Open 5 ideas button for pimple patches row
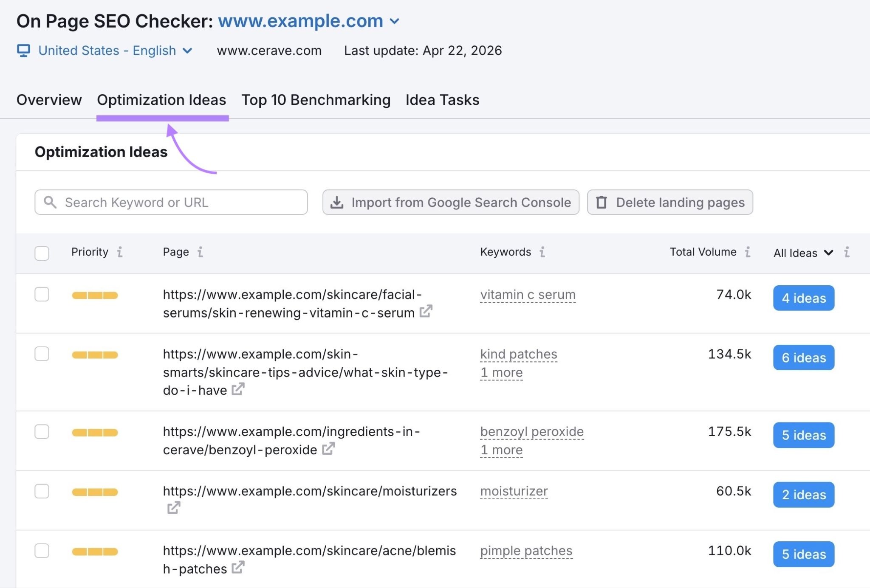The height and width of the screenshot is (588, 870). tap(804, 554)
